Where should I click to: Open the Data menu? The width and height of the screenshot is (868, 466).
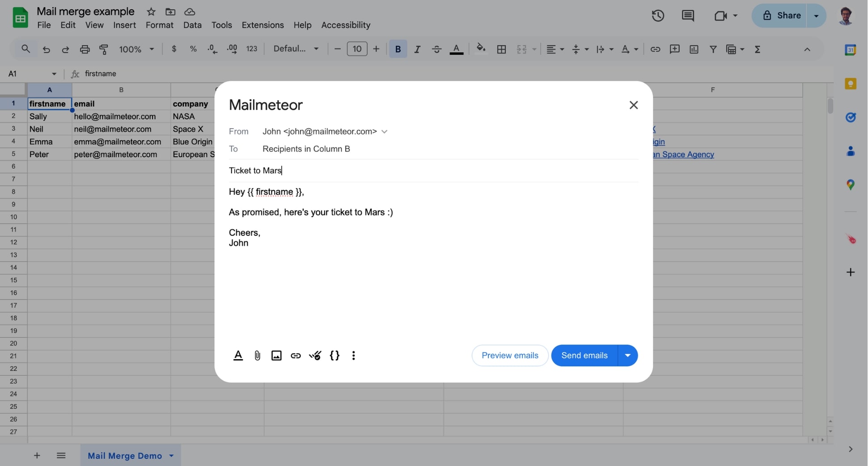pos(192,25)
